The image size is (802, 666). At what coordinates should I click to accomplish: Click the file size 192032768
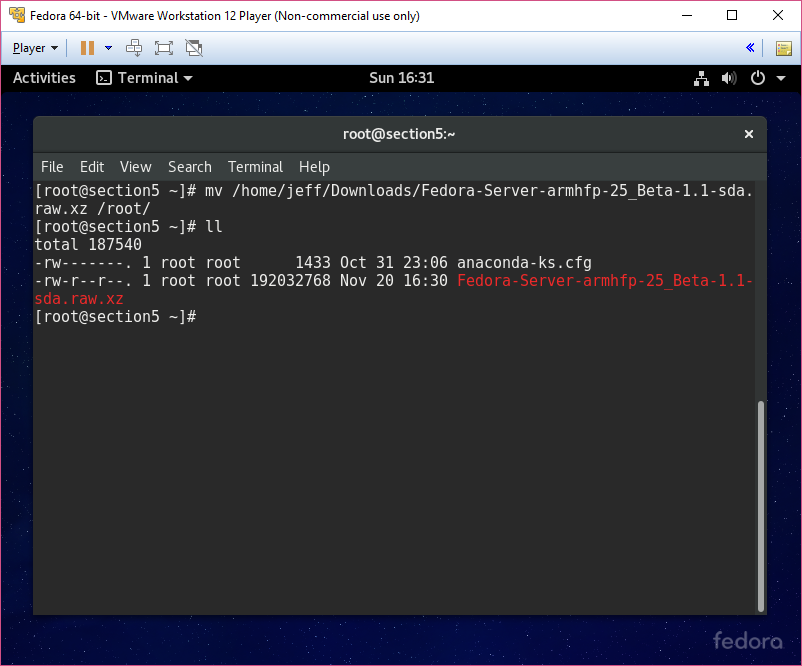[291, 281]
